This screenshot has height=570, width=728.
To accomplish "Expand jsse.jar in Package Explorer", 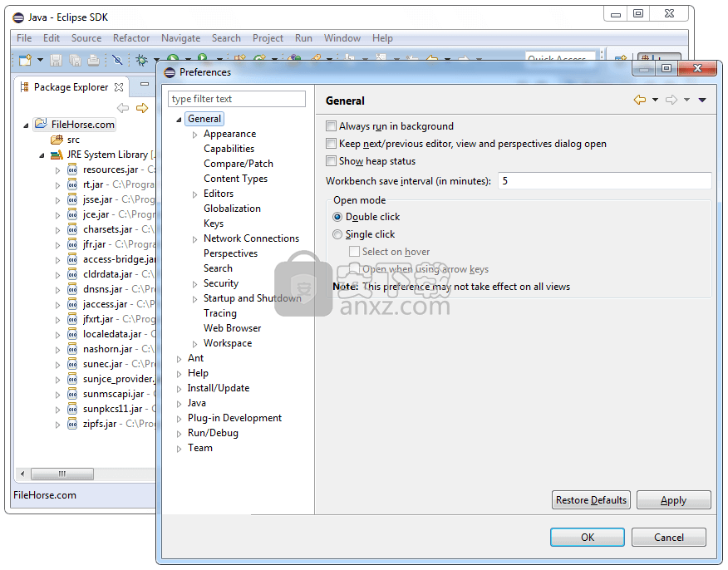I will pyautogui.click(x=57, y=200).
